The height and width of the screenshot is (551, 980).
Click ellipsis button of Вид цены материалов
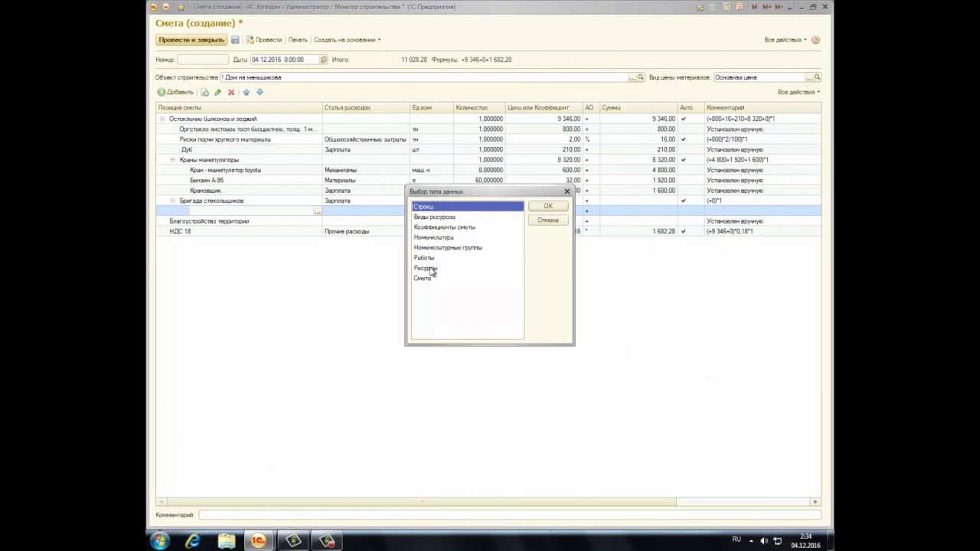(x=808, y=77)
